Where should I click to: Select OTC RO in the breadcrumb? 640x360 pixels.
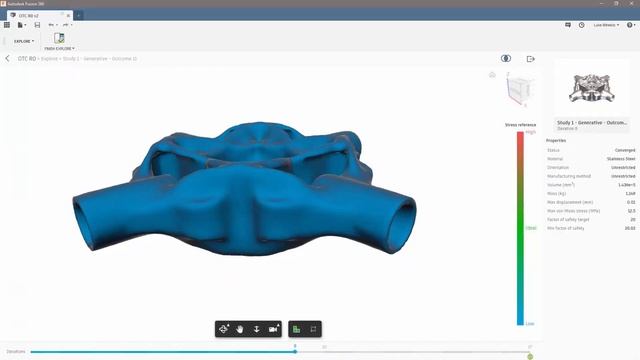(x=27, y=59)
